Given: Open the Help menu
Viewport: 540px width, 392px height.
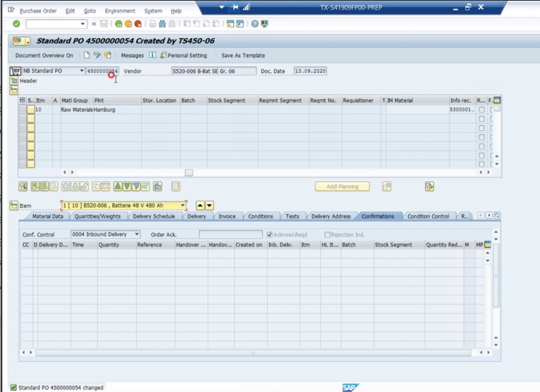Looking at the screenshot, I should point(176,11).
